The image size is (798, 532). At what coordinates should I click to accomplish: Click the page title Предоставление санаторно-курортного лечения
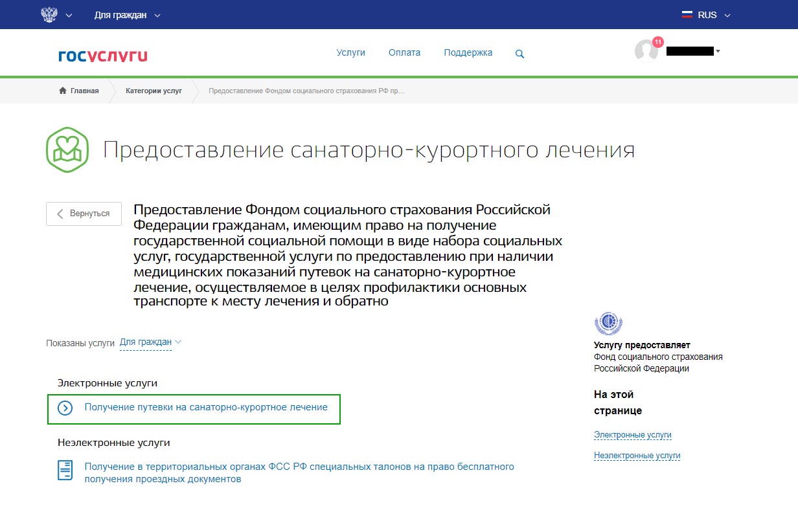[x=369, y=150]
